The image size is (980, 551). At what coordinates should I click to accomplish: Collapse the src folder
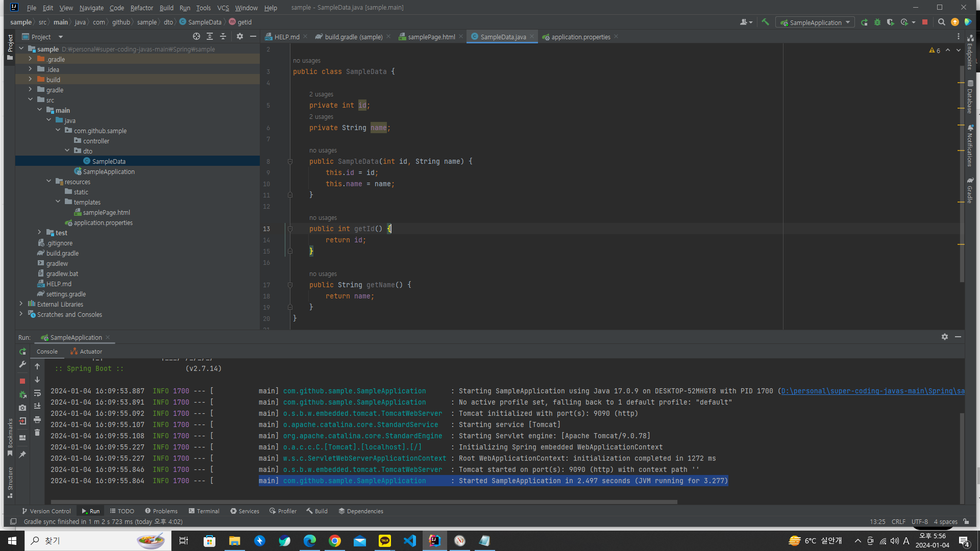30,100
